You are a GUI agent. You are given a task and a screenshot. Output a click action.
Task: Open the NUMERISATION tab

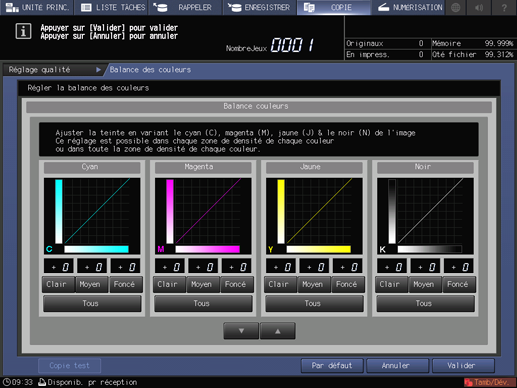click(408, 7)
